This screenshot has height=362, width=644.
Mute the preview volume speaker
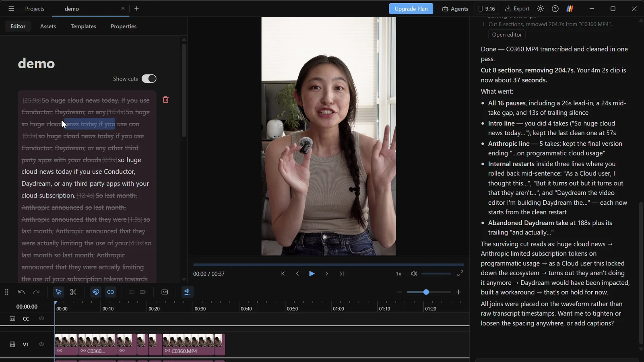(414, 274)
